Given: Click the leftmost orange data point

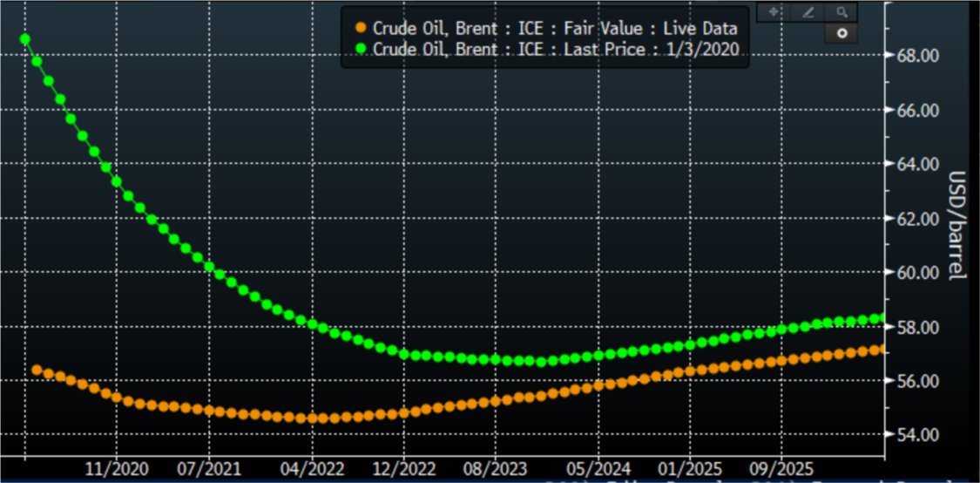Looking at the screenshot, I should 37,370.
